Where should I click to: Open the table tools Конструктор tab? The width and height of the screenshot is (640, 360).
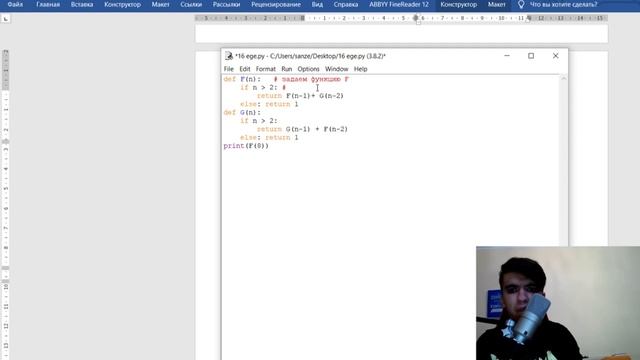[458, 4]
